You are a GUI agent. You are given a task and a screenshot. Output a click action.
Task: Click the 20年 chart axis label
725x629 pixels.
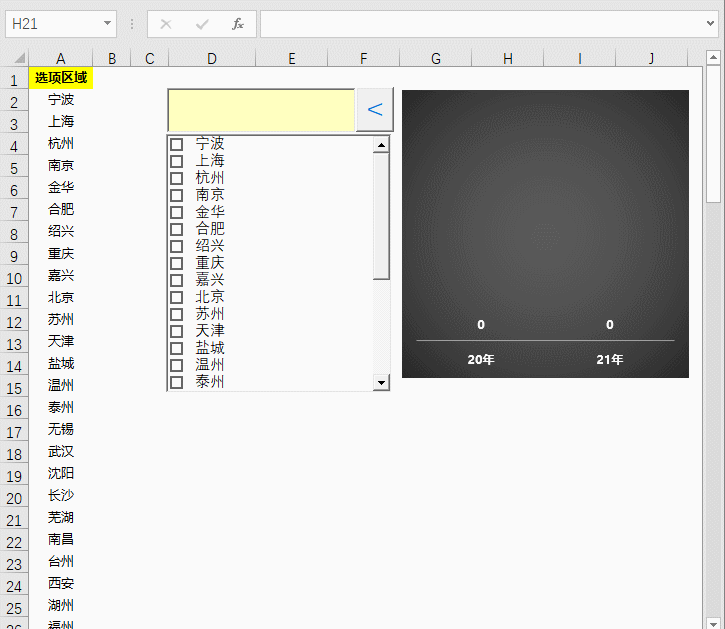click(480, 359)
